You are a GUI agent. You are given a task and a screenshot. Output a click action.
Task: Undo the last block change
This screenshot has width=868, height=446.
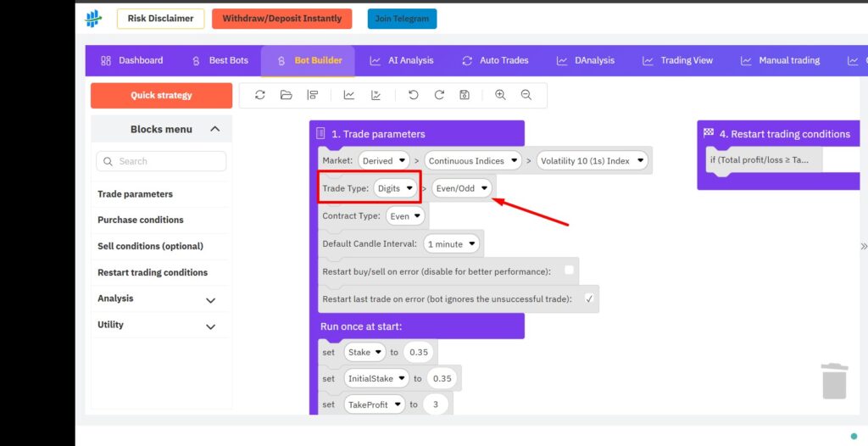click(x=413, y=95)
